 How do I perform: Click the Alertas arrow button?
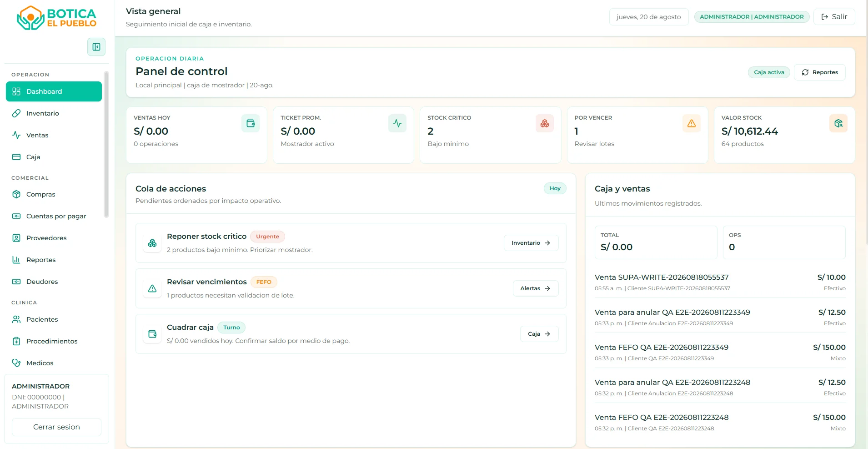coord(536,288)
